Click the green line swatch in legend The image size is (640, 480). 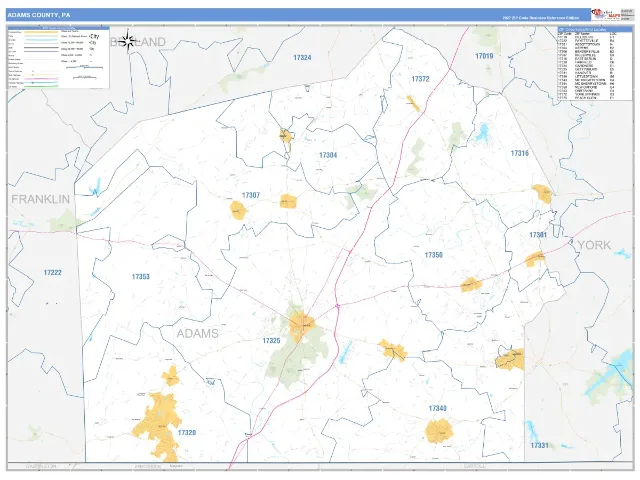[41, 87]
